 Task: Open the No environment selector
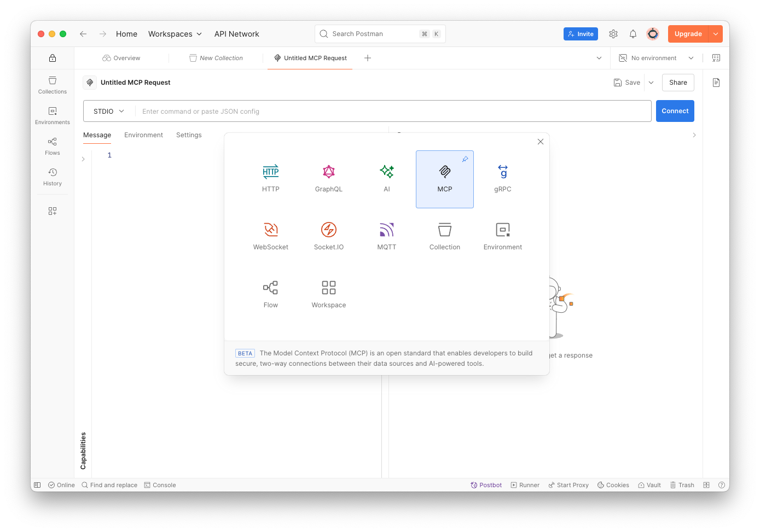tap(656, 58)
